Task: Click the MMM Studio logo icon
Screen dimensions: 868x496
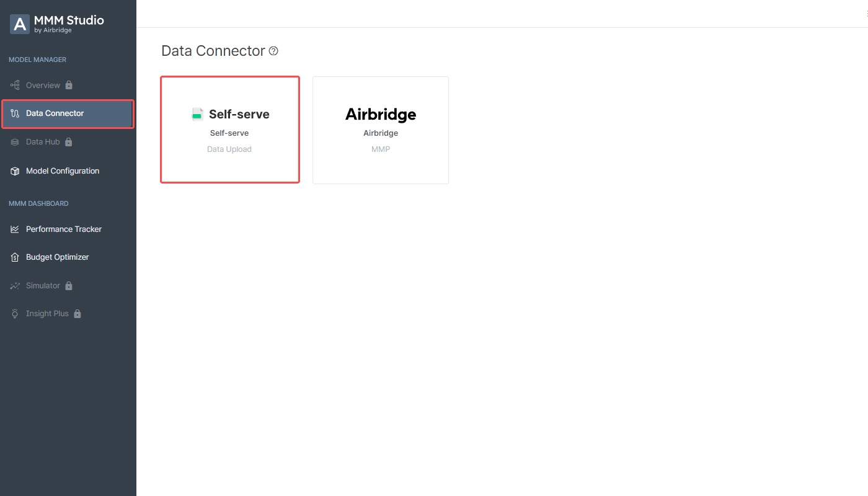Action: [x=20, y=24]
